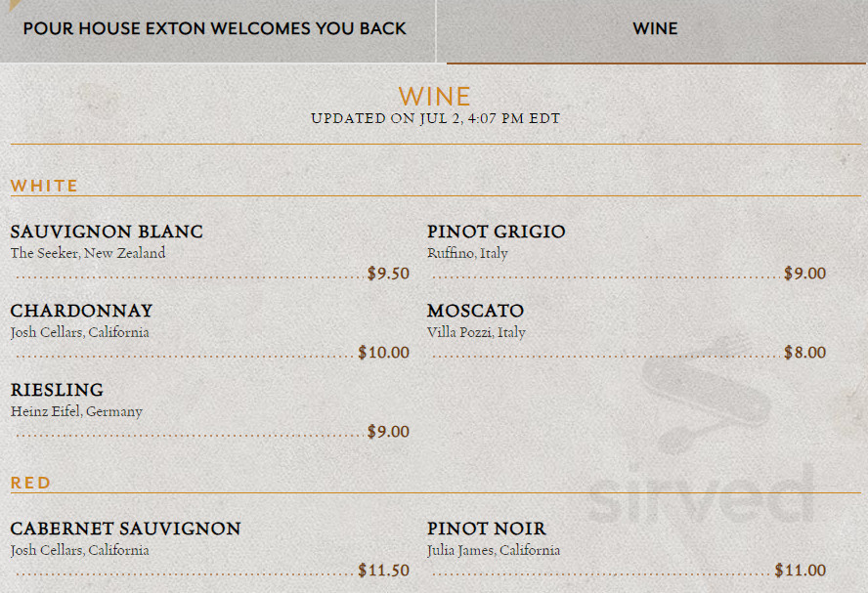
Task: Select the Pinot Grigio menu item
Action: pyautogui.click(x=496, y=232)
